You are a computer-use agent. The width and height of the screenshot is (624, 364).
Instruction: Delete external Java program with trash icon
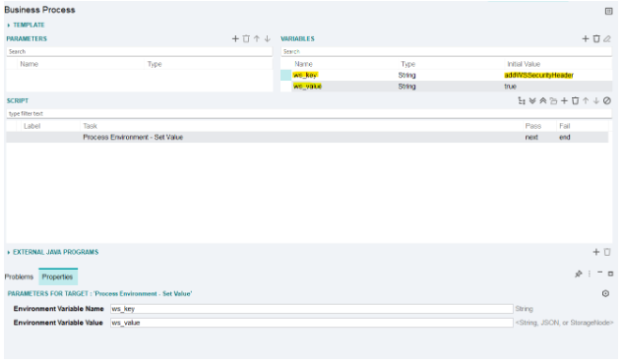[x=607, y=252]
